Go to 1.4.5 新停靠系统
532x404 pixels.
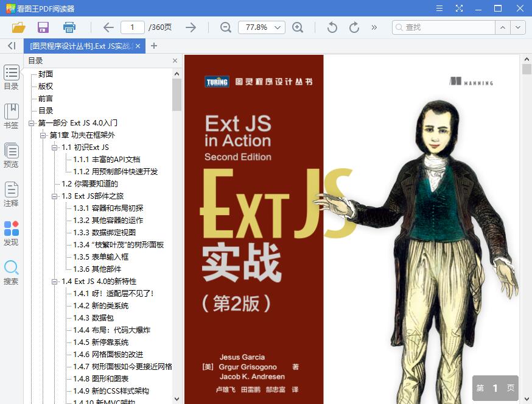tap(101, 342)
